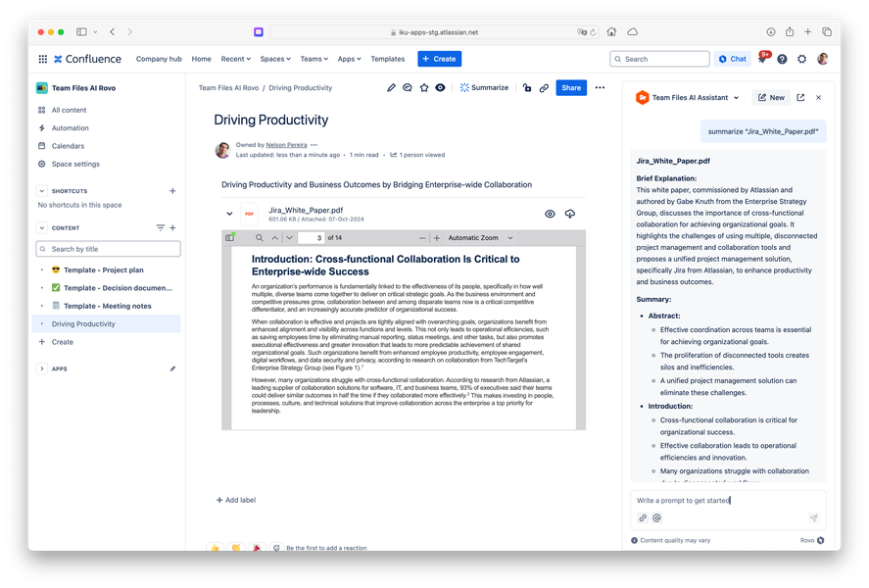Screen dimensions: 869x588
Task: Edit Apps section pencil icon
Action: coord(172,368)
